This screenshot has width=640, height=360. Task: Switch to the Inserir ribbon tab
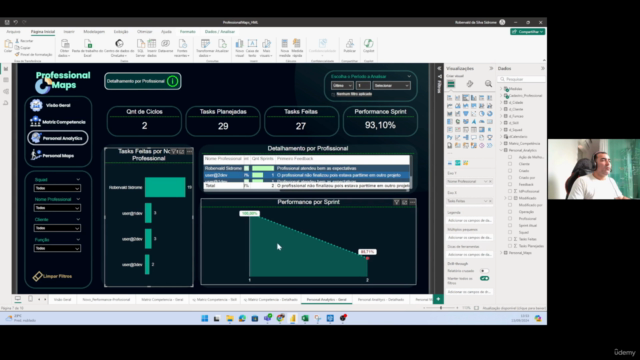pyautogui.click(x=69, y=31)
